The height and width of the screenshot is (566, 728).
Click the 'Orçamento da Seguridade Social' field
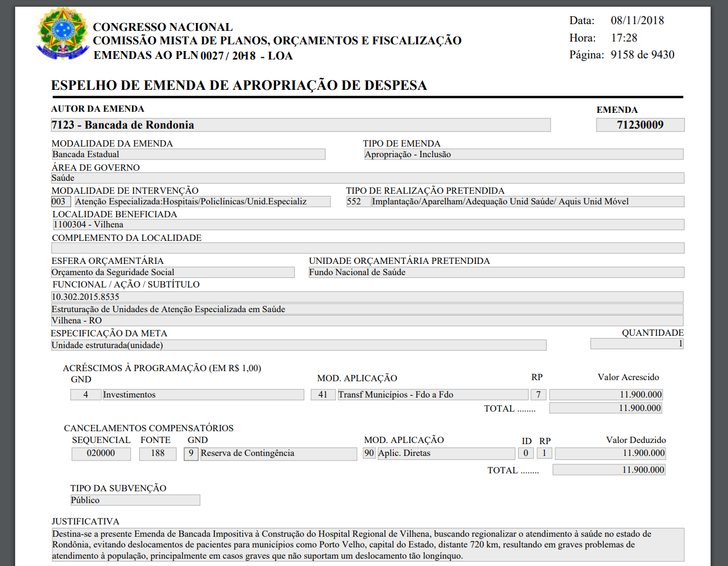[x=172, y=272]
